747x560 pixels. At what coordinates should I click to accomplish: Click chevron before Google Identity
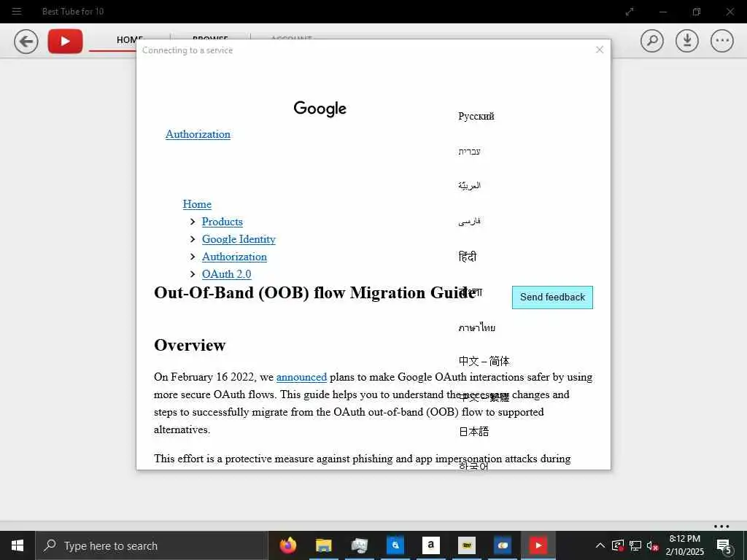pos(193,239)
